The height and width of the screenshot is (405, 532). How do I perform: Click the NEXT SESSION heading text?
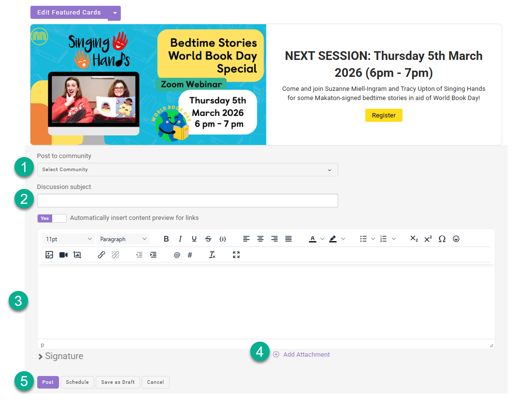point(384,64)
